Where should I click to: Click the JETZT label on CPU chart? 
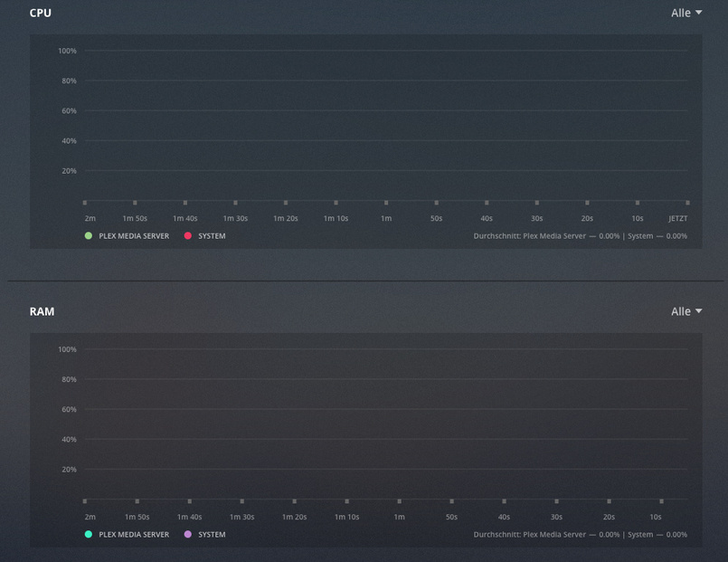678,218
